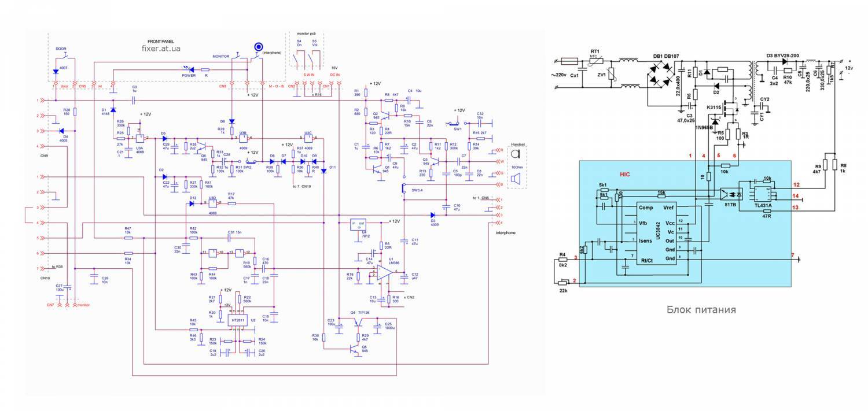Click the S5 Vol switch
This screenshot has width=868, height=411.
pyautogui.click(x=314, y=58)
